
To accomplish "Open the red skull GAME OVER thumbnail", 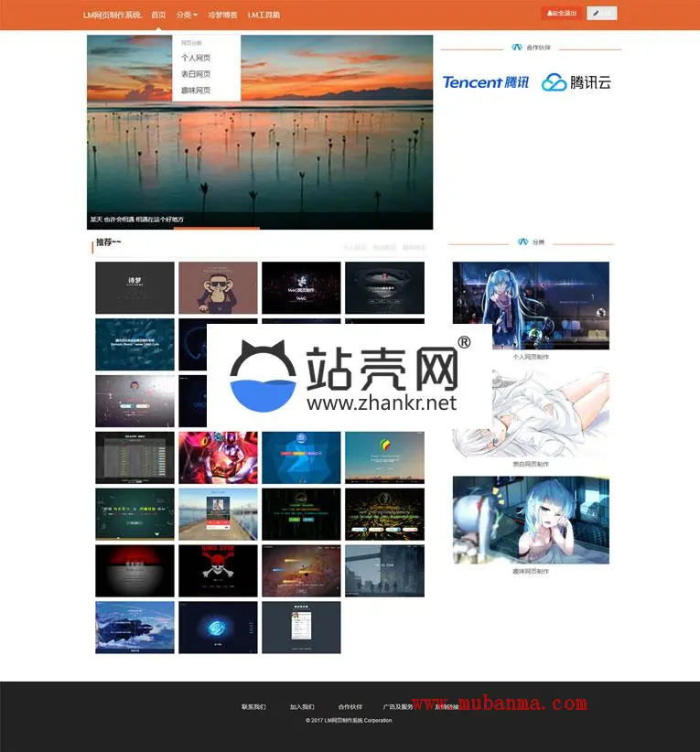I will 218,571.
